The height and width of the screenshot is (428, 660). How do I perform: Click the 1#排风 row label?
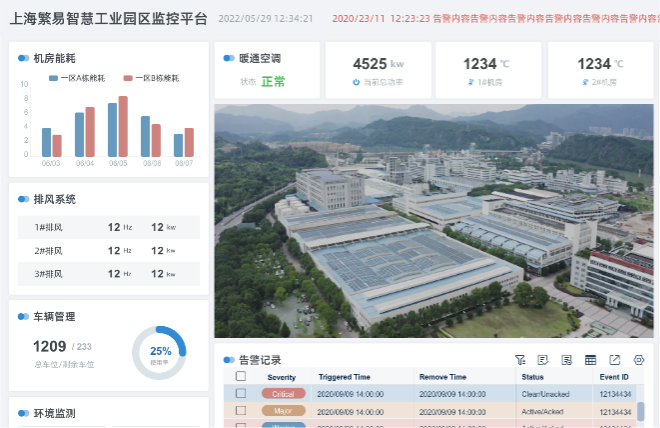coord(48,227)
